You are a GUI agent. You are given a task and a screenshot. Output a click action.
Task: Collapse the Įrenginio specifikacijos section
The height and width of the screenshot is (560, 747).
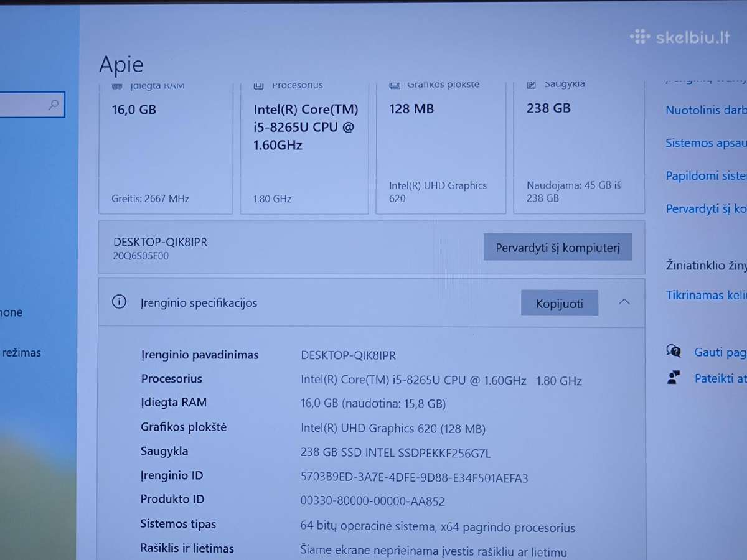pos(624,302)
